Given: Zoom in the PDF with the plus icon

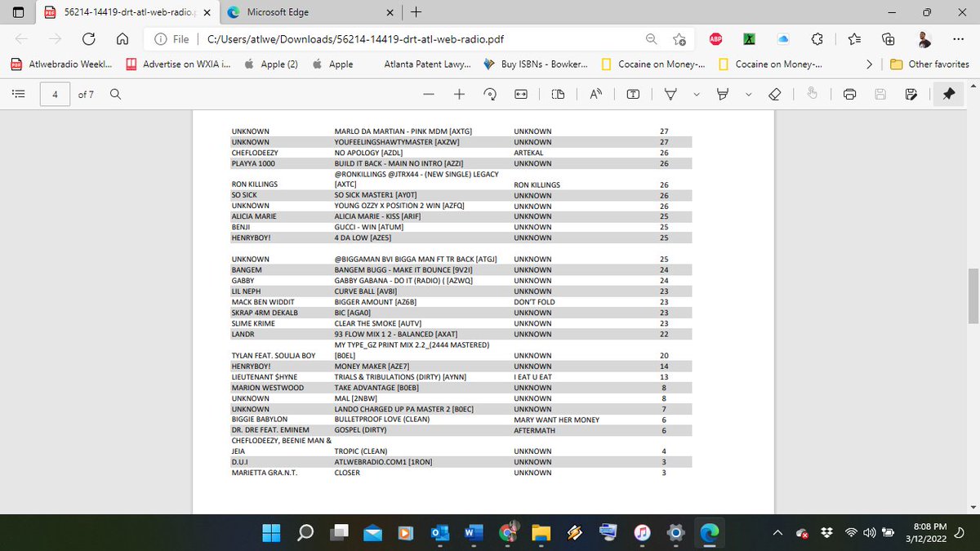Looking at the screenshot, I should coord(459,95).
